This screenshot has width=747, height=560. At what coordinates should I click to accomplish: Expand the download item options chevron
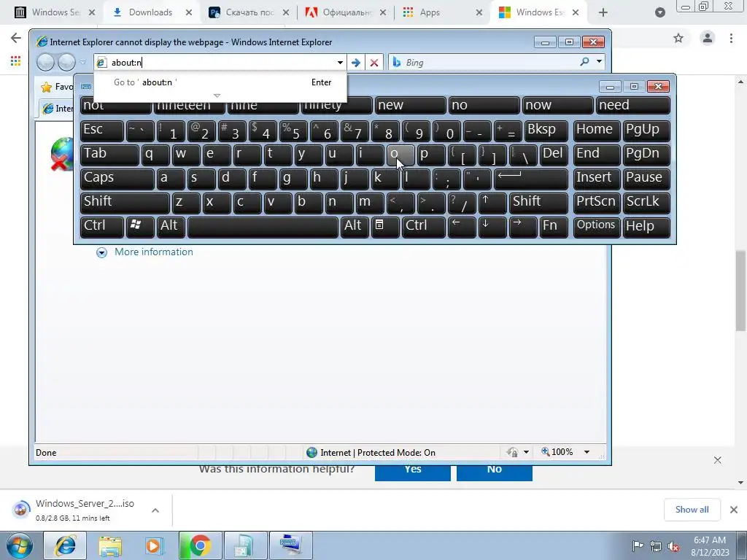pos(155,510)
